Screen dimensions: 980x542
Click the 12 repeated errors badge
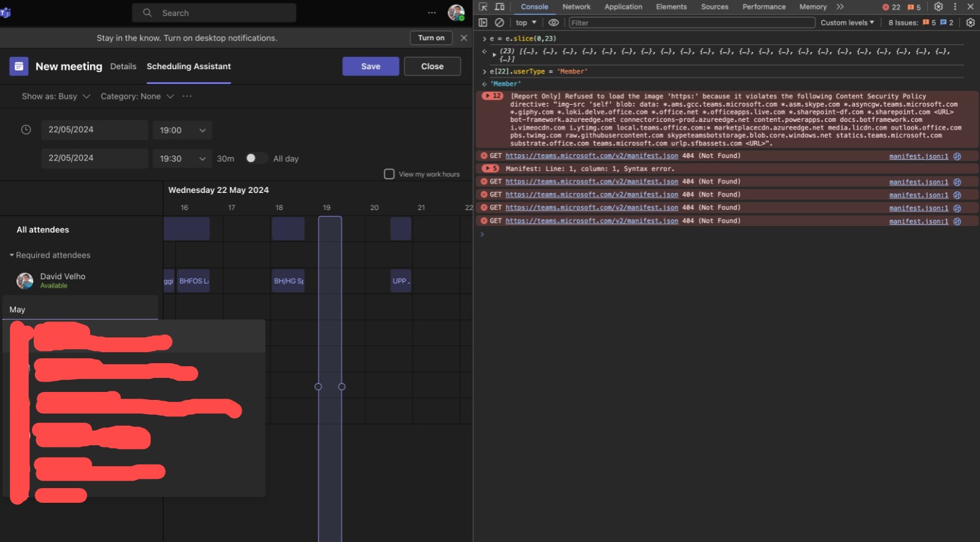pos(492,96)
